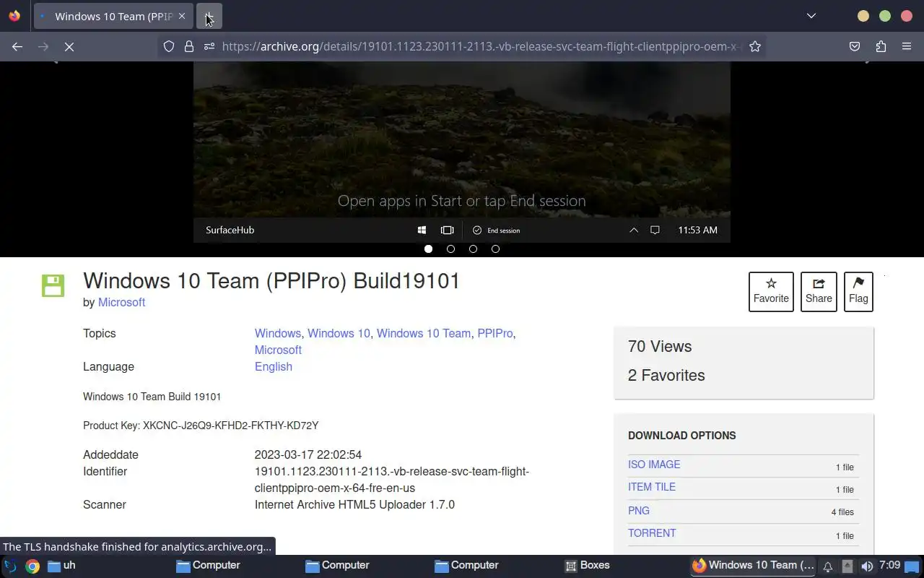Screen dimensions: 924x578
Task: Bookmark this page with the star
Action: pyautogui.click(x=755, y=46)
